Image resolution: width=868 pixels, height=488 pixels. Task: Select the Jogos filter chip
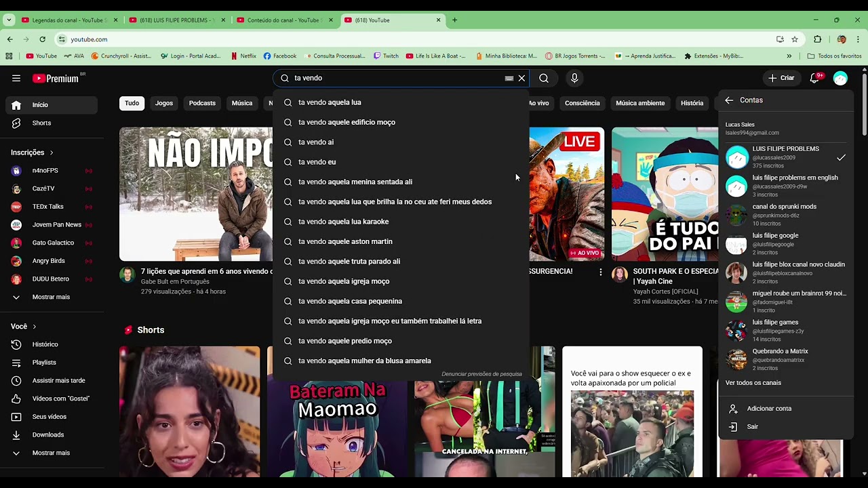point(164,103)
